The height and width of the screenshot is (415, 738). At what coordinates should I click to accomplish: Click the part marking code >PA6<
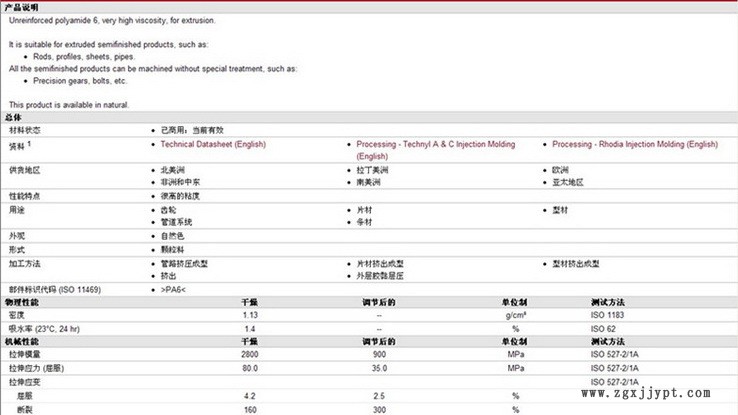coord(173,289)
